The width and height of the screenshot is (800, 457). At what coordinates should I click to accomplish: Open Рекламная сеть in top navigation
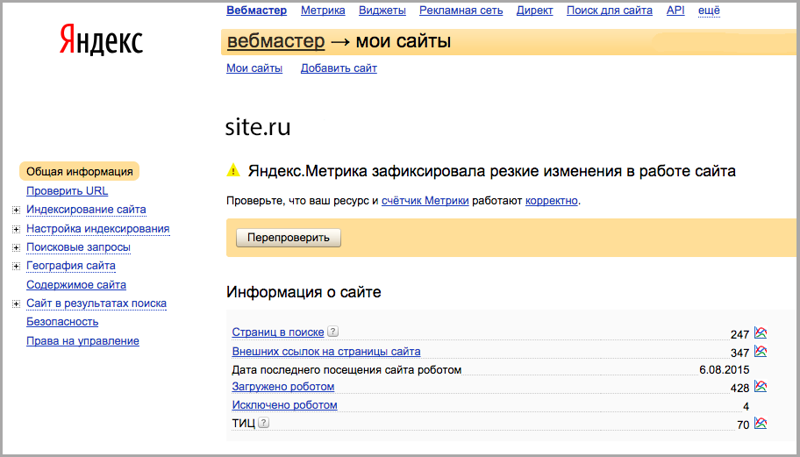tap(461, 10)
